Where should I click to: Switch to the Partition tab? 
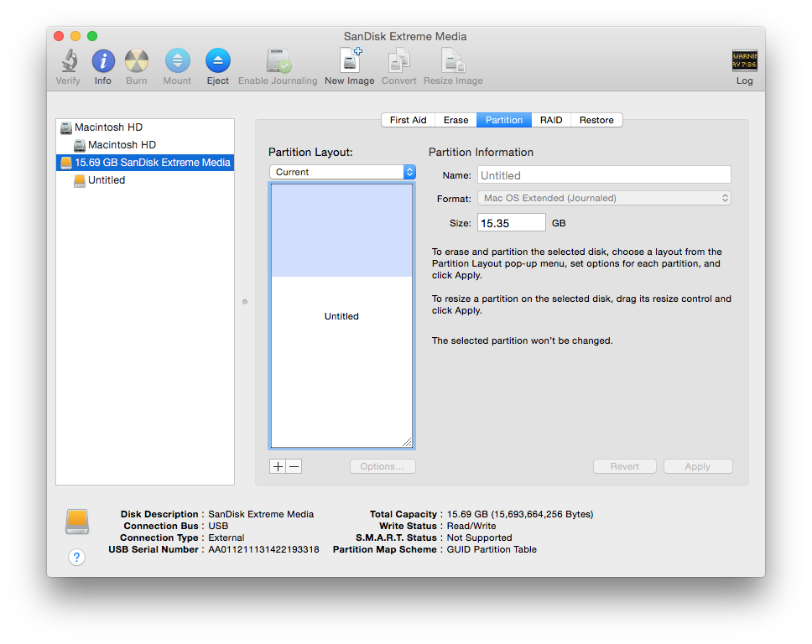coord(504,120)
